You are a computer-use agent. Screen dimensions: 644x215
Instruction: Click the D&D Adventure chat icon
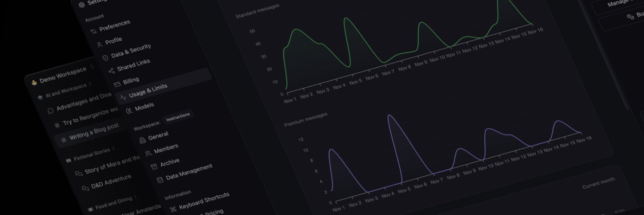(x=85, y=188)
